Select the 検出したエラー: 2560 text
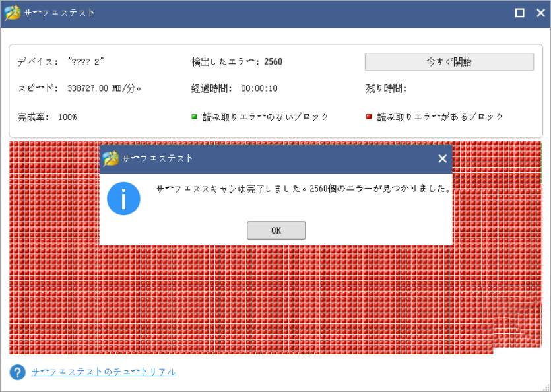The width and height of the screenshot is (551, 392). click(237, 62)
